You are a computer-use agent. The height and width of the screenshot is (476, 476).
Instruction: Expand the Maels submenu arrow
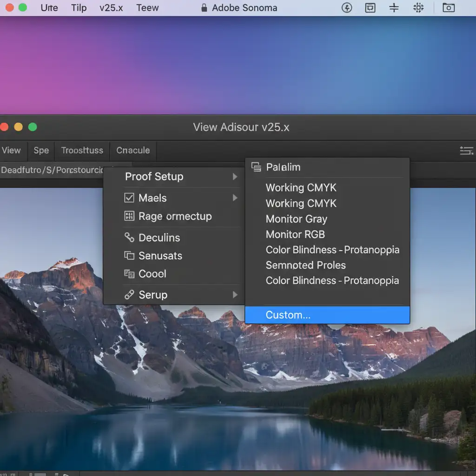point(235,198)
